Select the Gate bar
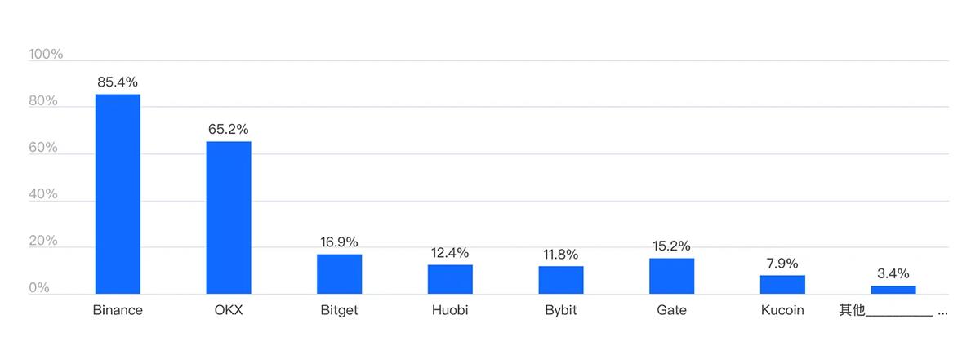The width and height of the screenshot is (980, 346). pos(671,276)
